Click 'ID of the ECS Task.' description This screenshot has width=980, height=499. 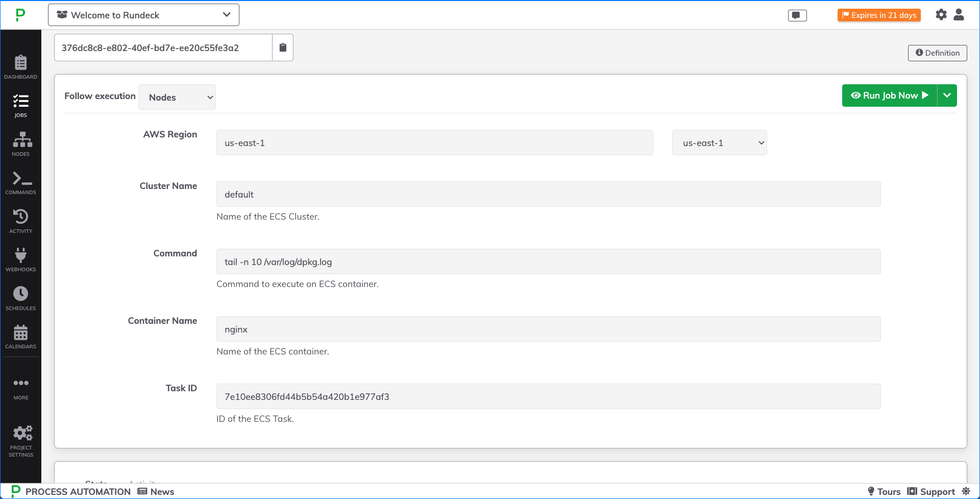tap(255, 419)
